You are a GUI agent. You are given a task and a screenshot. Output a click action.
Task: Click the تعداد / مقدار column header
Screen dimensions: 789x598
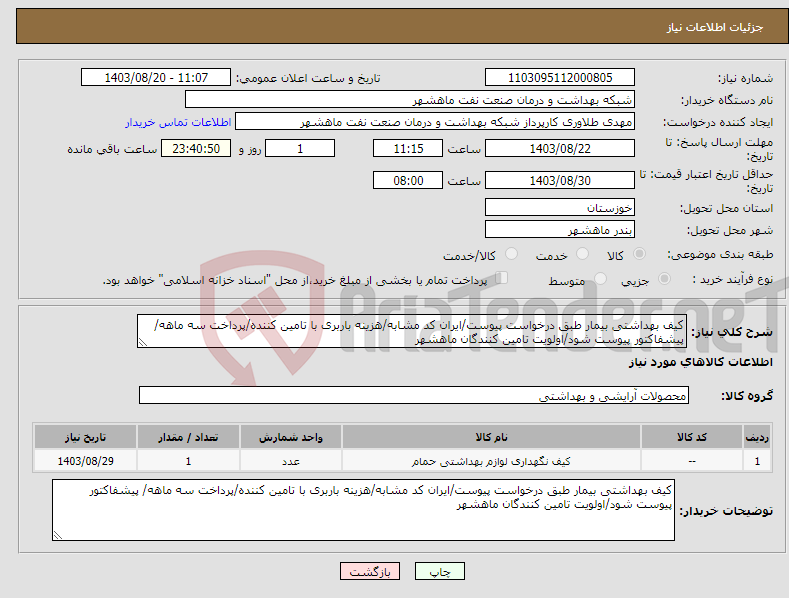pyautogui.click(x=188, y=437)
